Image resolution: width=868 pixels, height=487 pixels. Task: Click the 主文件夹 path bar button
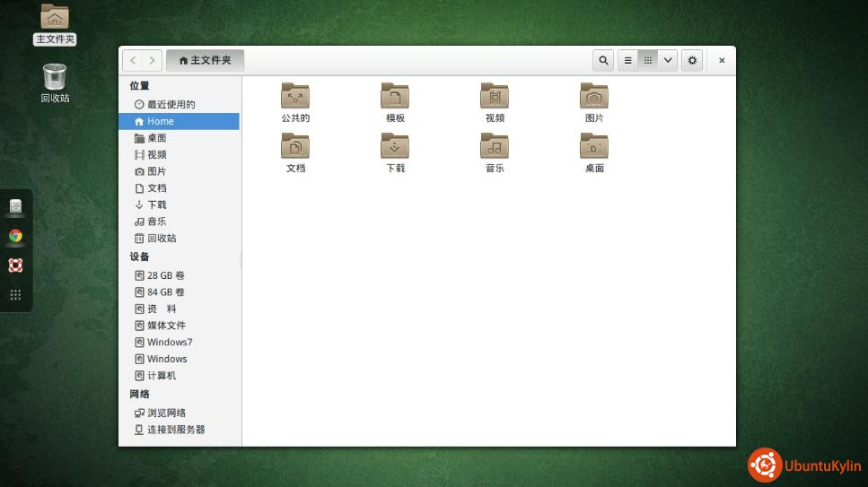click(x=205, y=60)
